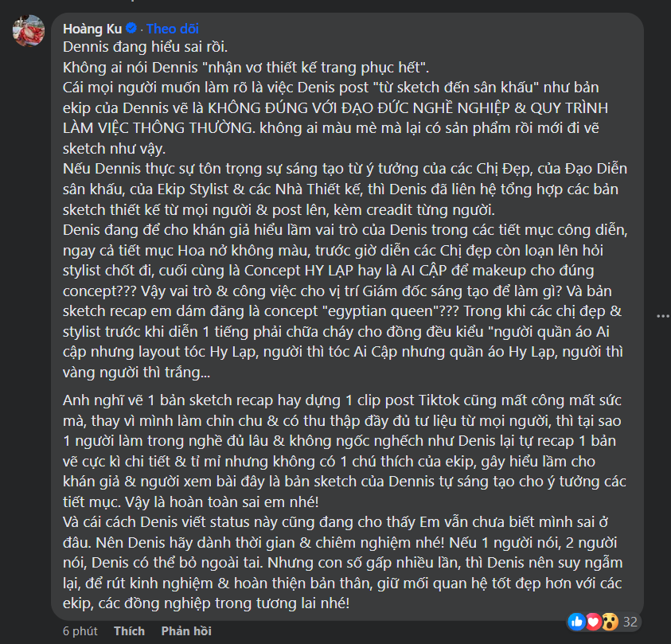Show who reacted via the 32 count

tap(631, 621)
